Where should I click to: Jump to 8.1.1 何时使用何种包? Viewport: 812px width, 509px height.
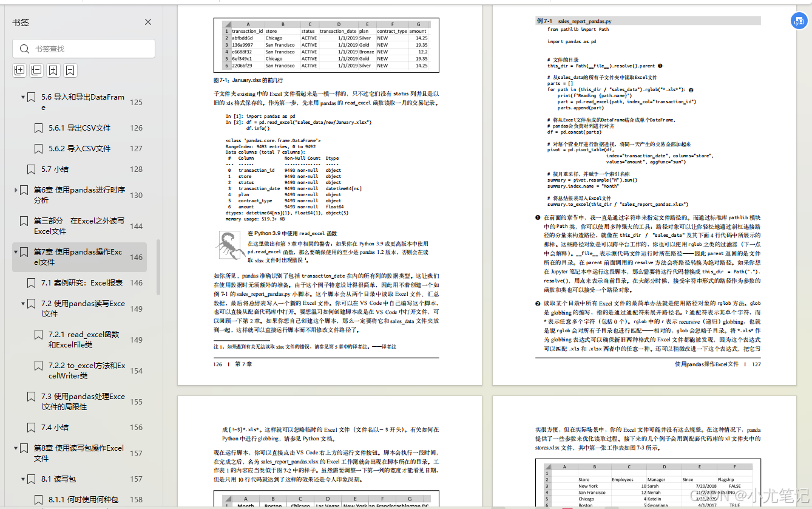pos(84,500)
